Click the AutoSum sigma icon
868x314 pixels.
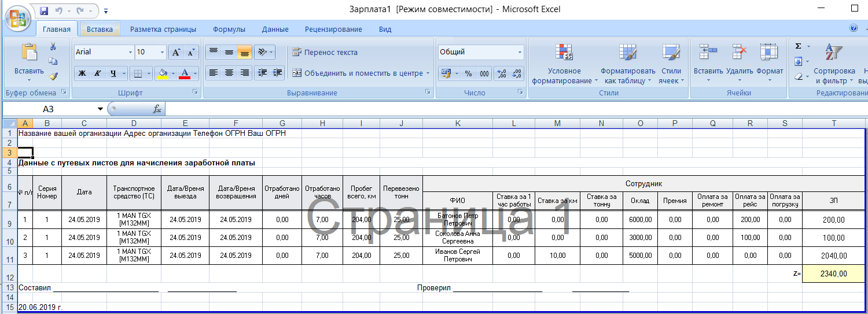tap(798, 46)
